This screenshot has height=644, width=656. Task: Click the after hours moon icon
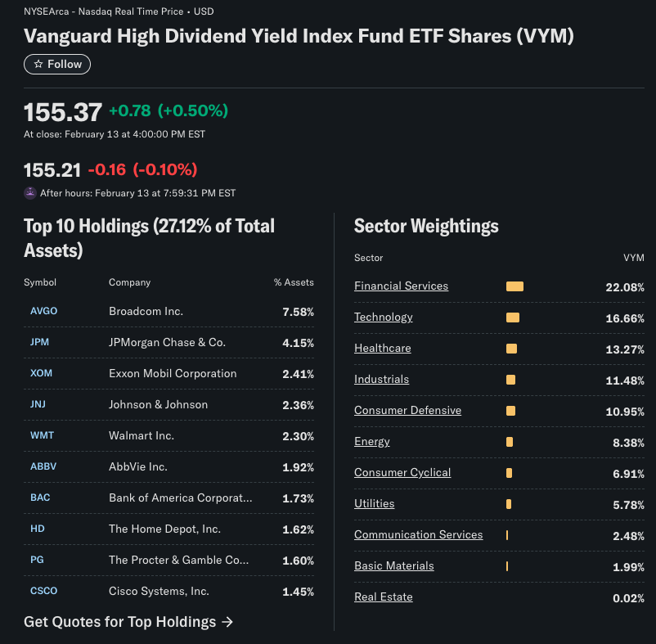coord(30,193)
